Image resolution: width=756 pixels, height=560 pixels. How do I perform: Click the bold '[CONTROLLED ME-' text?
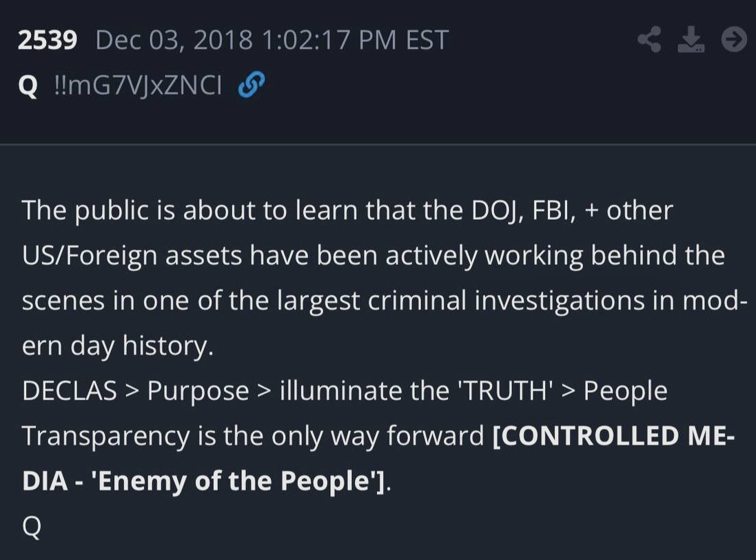(x=614, y=436)
